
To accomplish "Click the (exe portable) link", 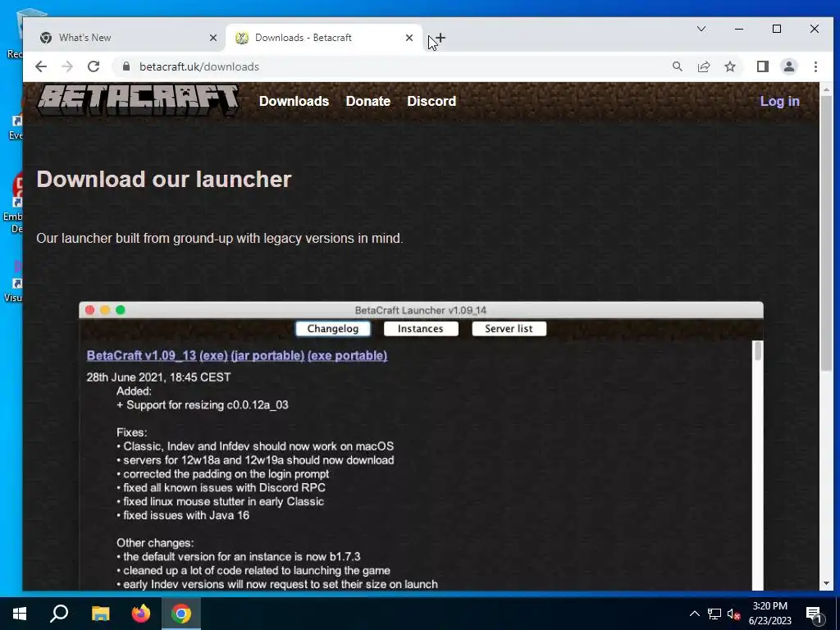I will click(x=347, y=356).
